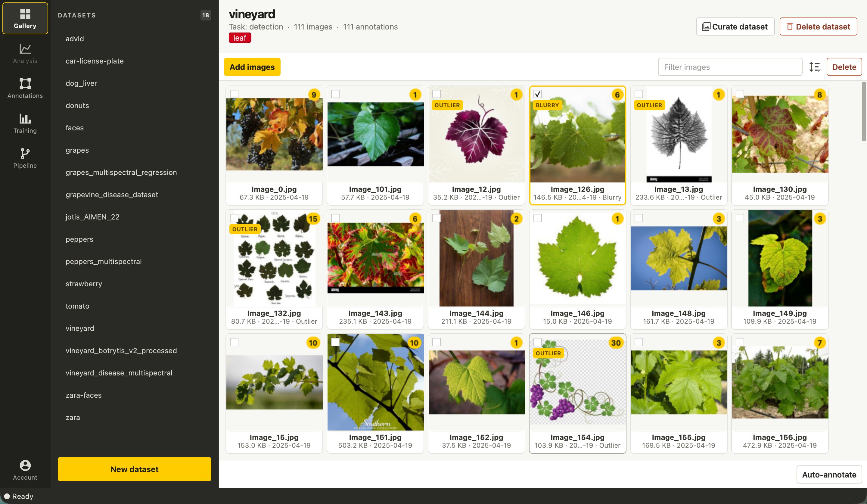This screenshot has width=867, height=504.
Task: Click annotation count badge on Image_0.jpg
Action: click(x=314, y=95)
